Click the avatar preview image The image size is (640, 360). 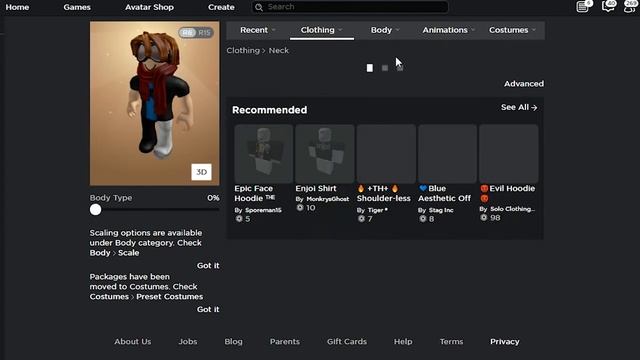click(155, 104)
